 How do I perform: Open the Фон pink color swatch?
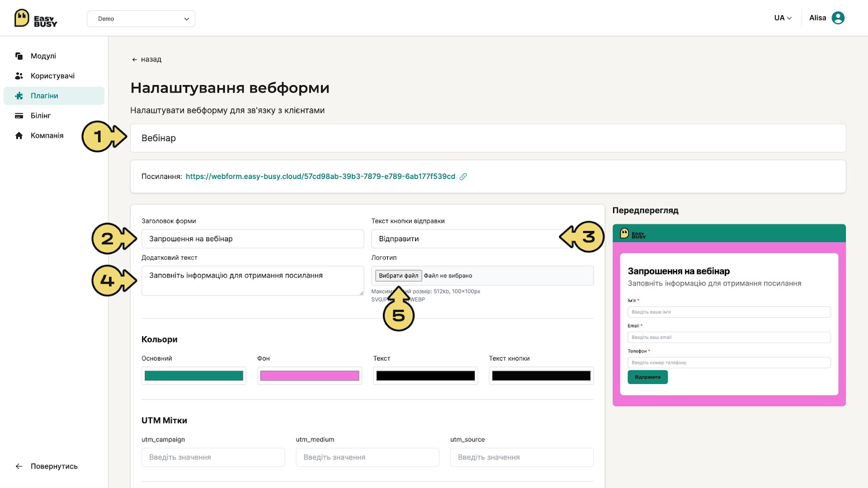[309, 376]
